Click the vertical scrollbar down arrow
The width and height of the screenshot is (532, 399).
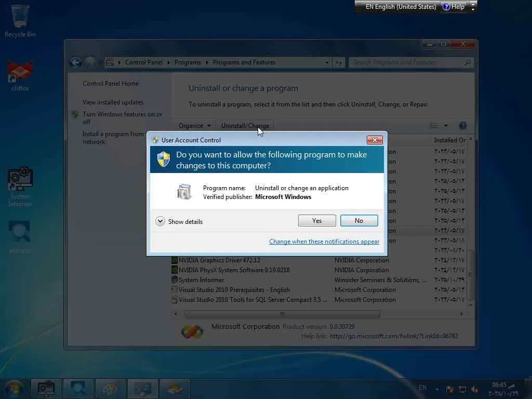pos(471,305)
